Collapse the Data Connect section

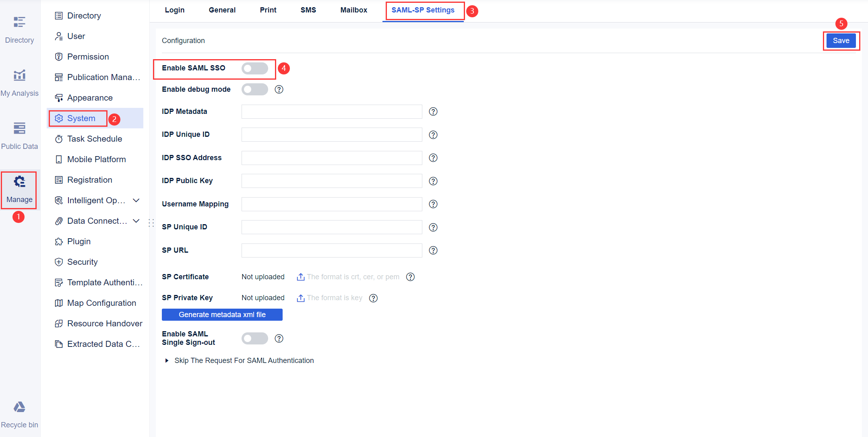(136, 221)
